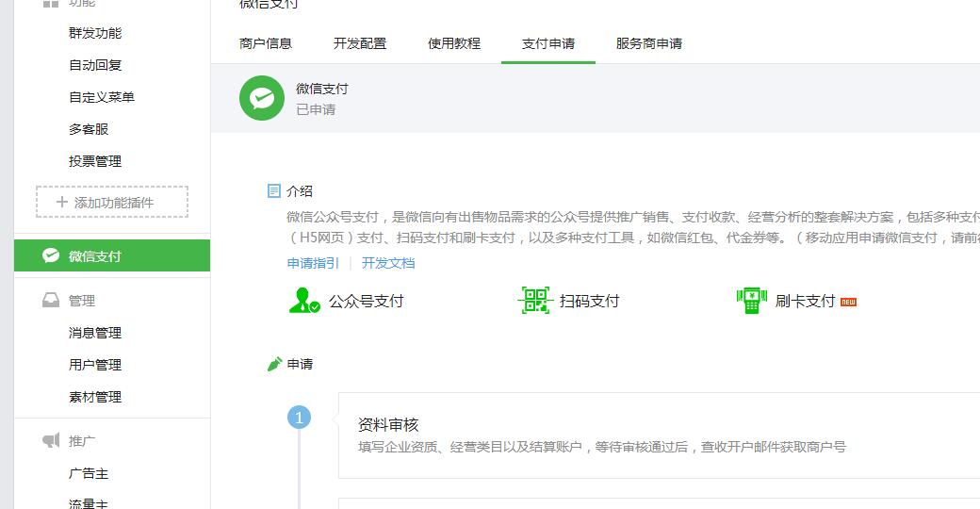The width and height of the screenshot is (980, 509).
Task: Click the 申请 pencil icon
Action: (x=274, y=364)
